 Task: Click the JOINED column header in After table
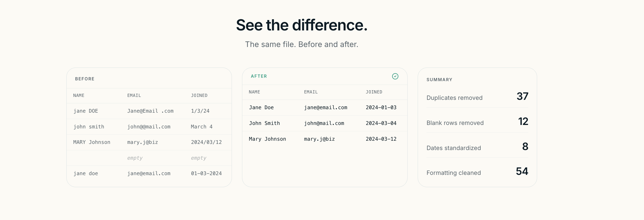tap(374, 92)
